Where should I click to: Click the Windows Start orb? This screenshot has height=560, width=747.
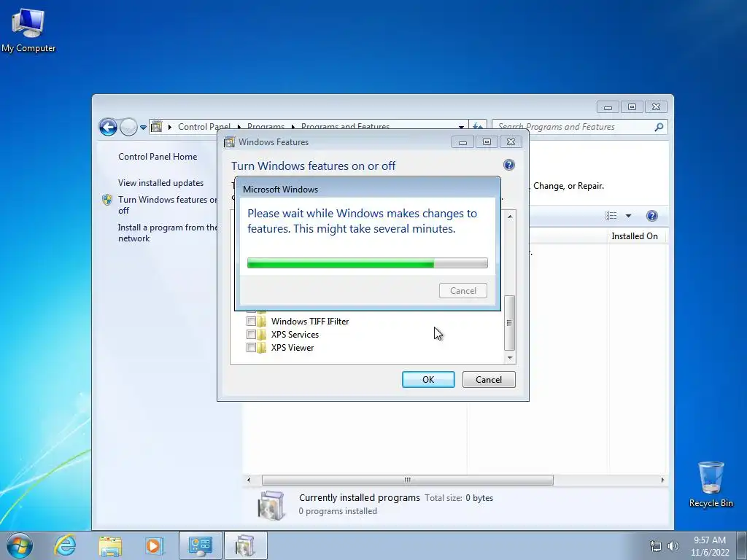[20, 545]
